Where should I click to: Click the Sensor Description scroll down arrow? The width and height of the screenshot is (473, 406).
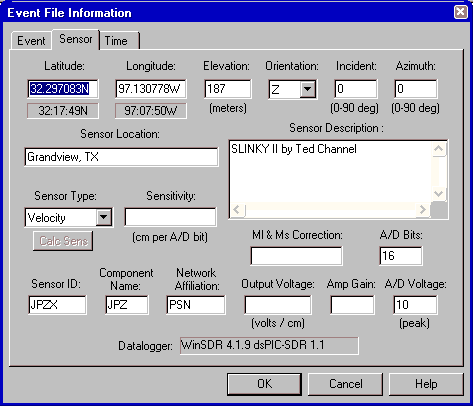pos(439,194)
